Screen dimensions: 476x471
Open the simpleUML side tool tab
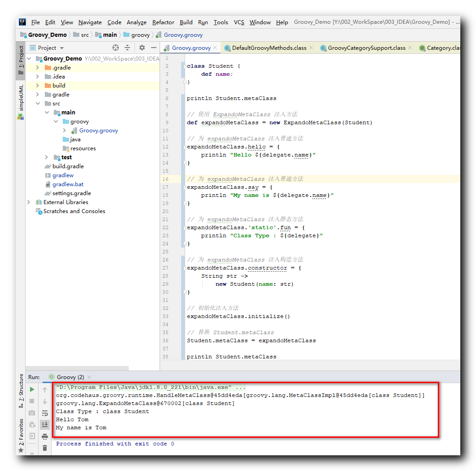(x=21, y=101)
